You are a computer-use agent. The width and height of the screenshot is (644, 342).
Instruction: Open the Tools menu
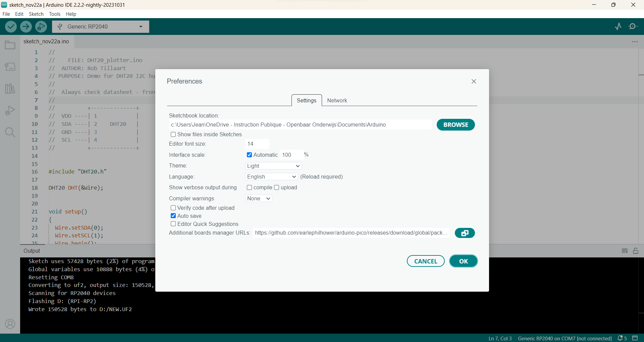55,14
